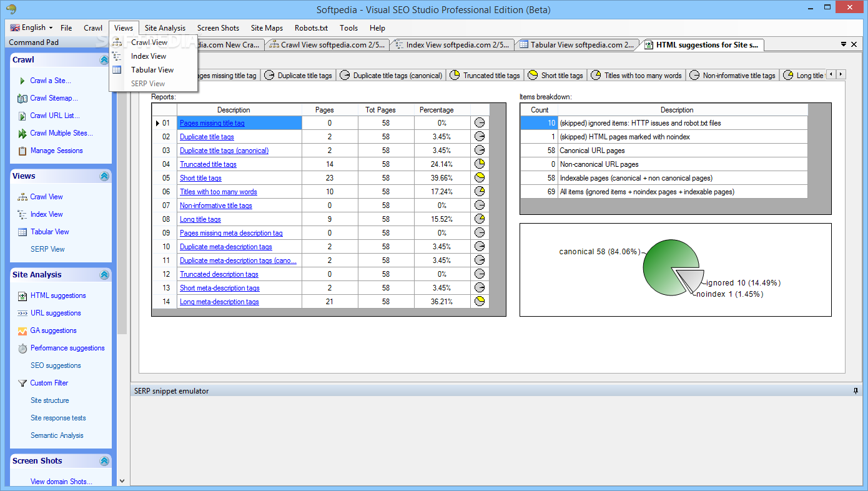Click the Custom Filter funnel icon
The image size is (868, 491).
tap(22, 383)
